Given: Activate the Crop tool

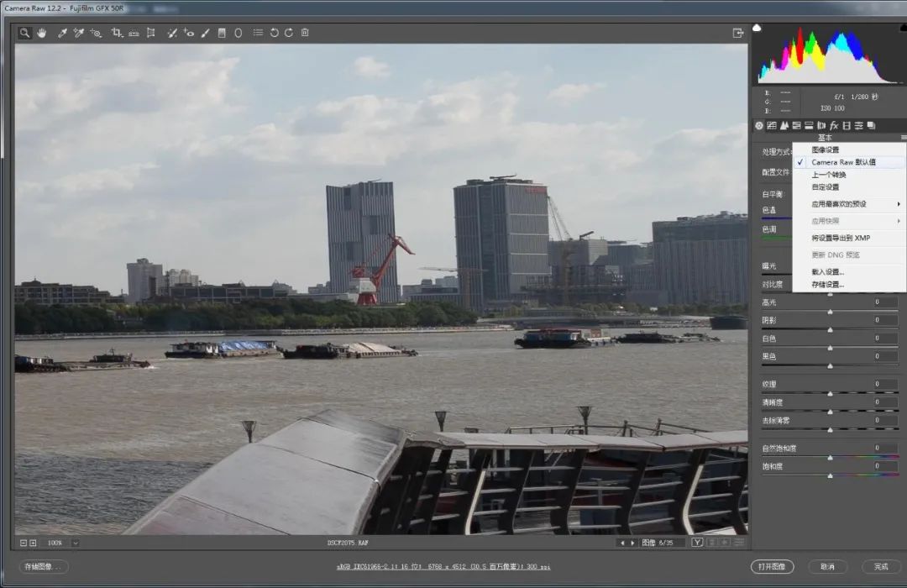Looking at the screenshot, I should pos(117,33).
